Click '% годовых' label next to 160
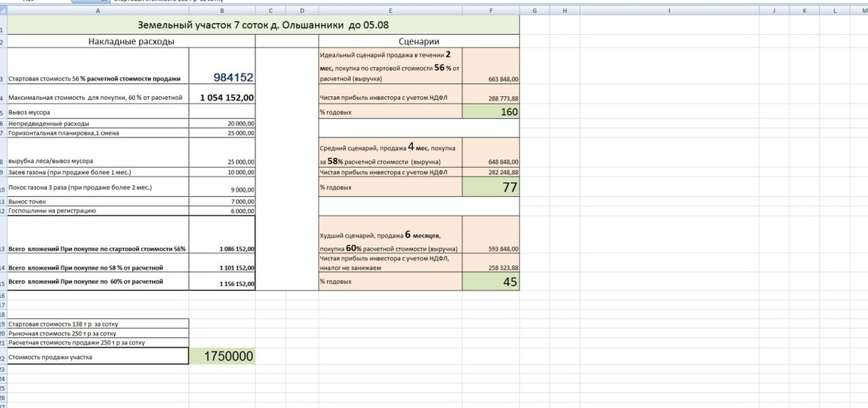868x408 pixels. click(390, 111)
